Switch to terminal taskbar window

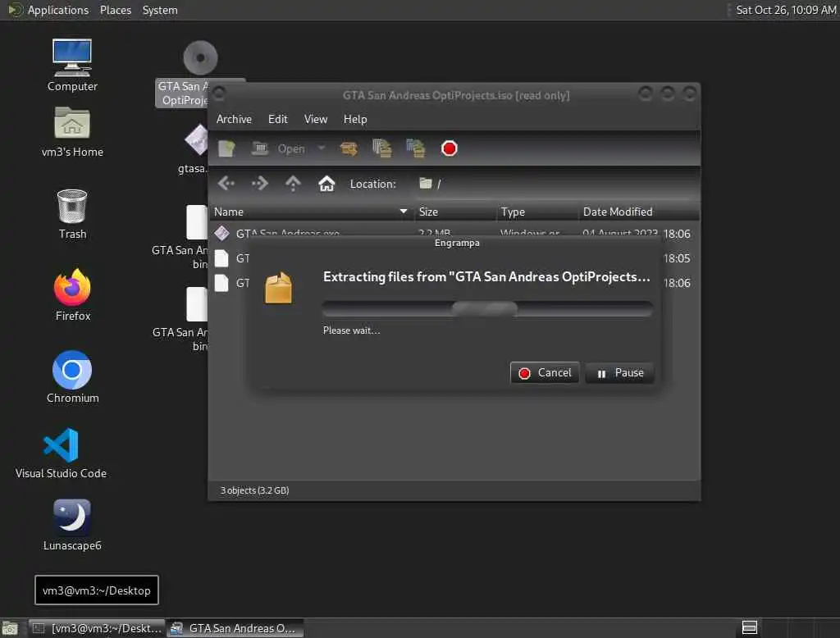click(x=97, y=628)
